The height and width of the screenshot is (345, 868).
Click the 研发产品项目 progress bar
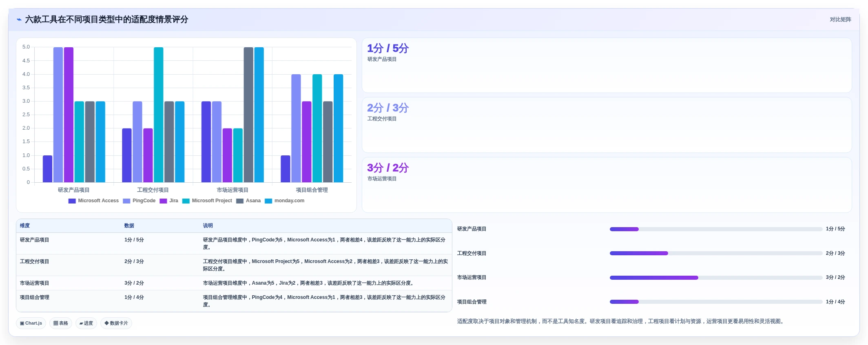pyautogui.click(x=716, y=229)
